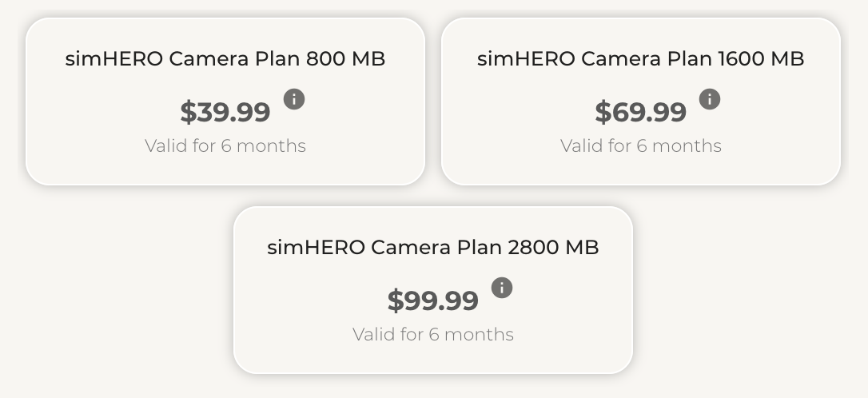Choose the simHERO Camera Plan 2800 MB title
Screen dimensions: 868x398
(x=432, y=247)
